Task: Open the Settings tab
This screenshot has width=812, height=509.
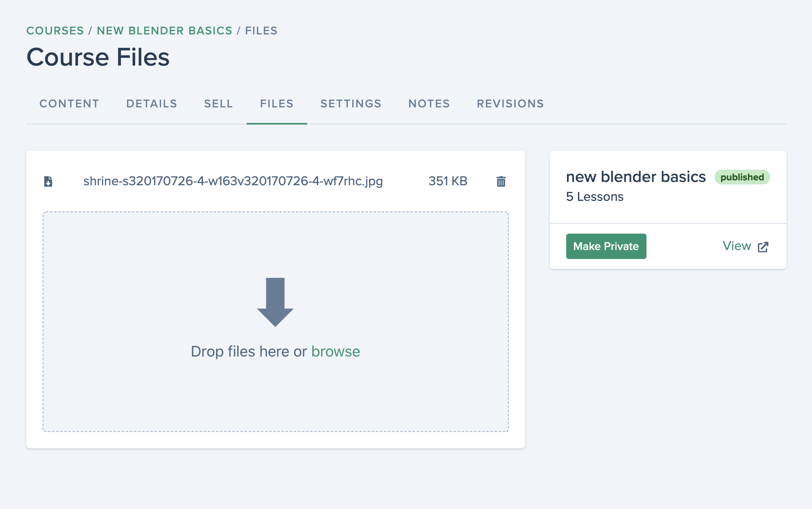Action: (x=351, y=104)
